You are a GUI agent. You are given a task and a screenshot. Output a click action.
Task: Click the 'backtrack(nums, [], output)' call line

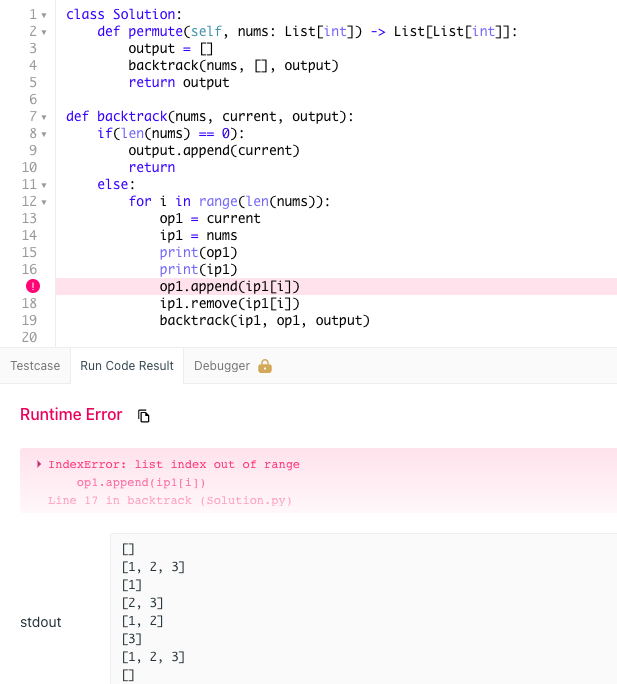(x=233, y=65)
